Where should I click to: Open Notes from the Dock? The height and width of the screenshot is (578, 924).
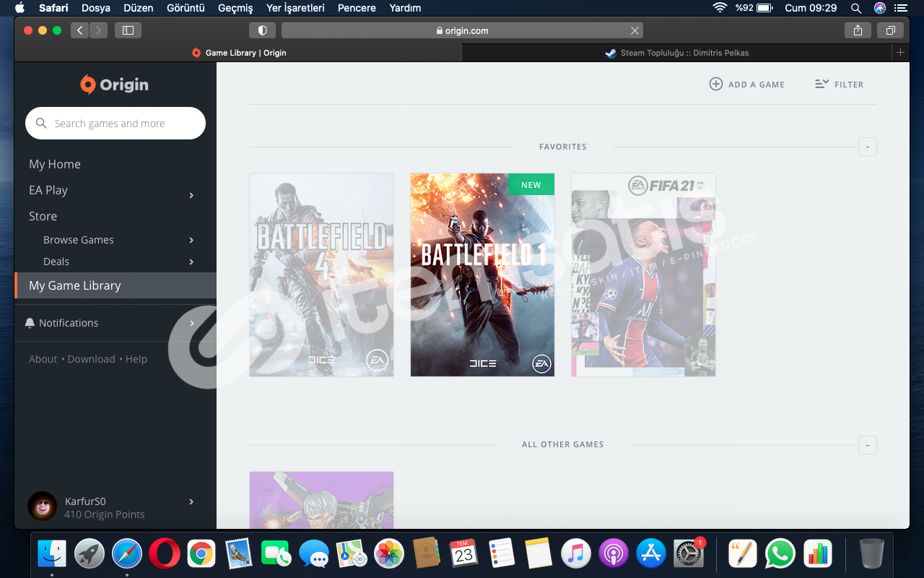[539, 554]
